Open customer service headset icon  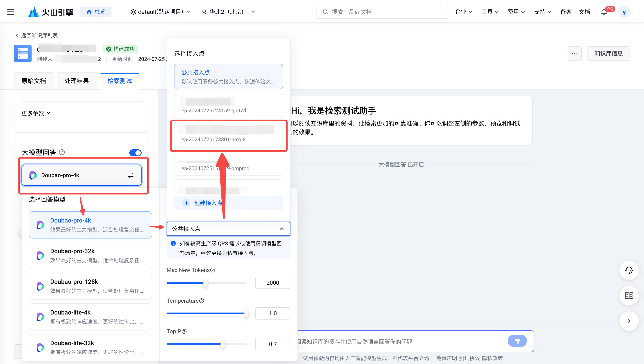[x=629, y=270]
